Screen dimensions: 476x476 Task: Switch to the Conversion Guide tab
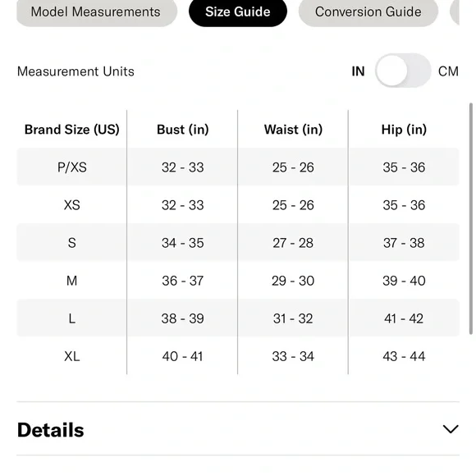tap(368, 12)
